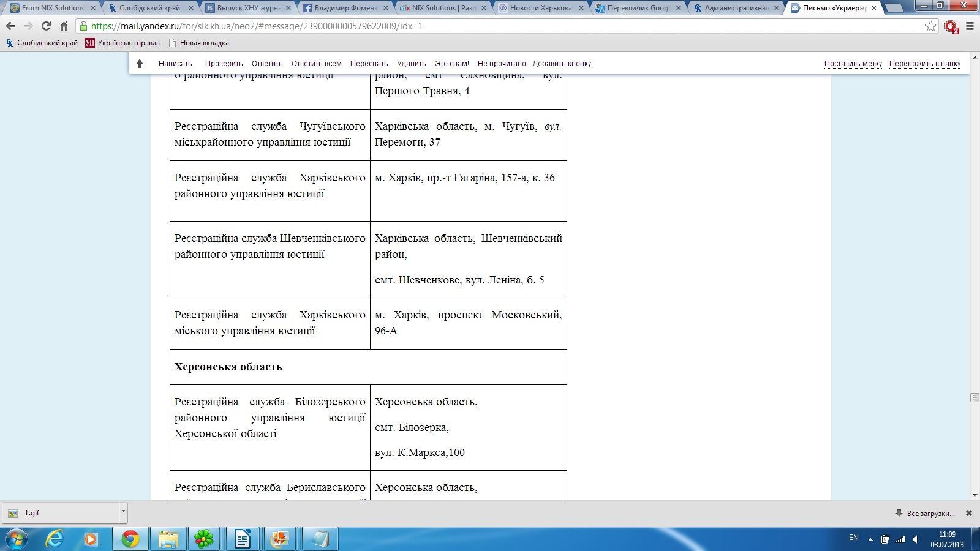Switch to the 'Новости Харькова' tab
This screenshot has height=551, width=980.
[x=540, y=8]
